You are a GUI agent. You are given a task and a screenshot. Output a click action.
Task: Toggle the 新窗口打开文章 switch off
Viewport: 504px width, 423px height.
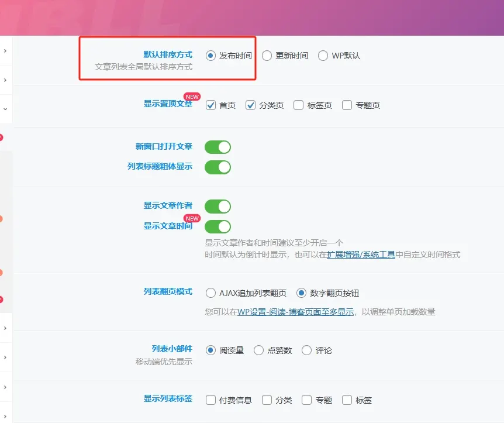[218, 147]
